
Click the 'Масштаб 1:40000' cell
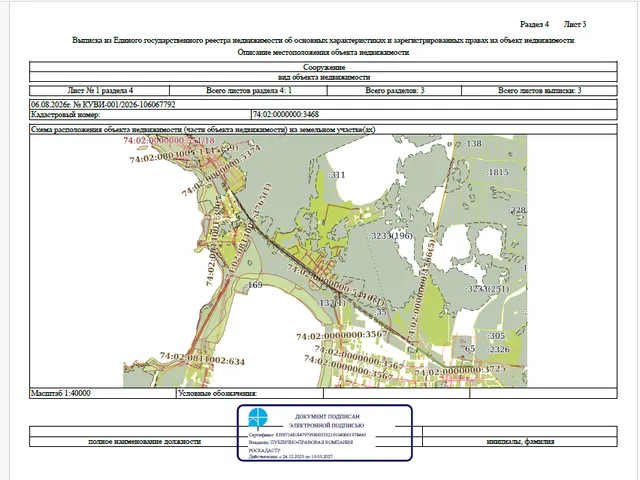point(102,393)
